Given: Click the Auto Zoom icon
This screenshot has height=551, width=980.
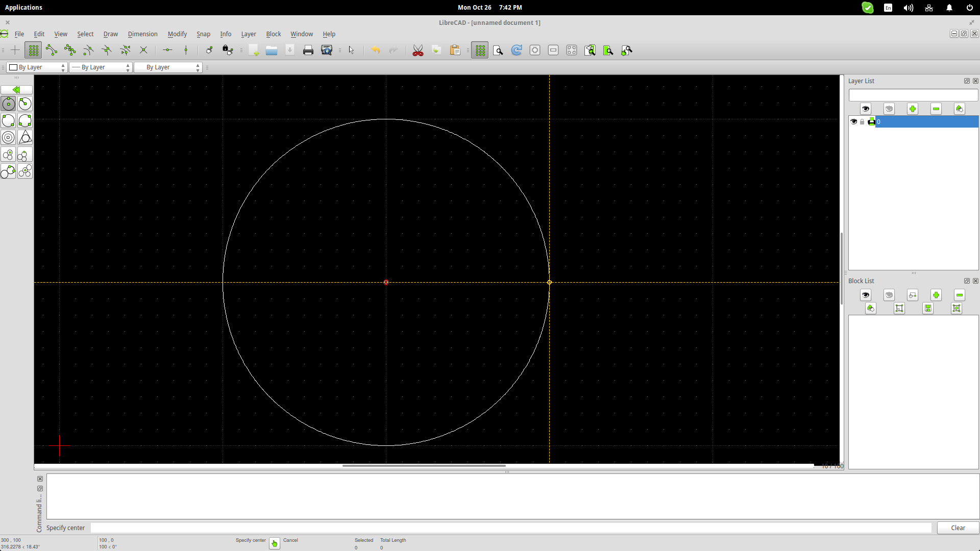Looking at the screenshot, I should 572,50.
